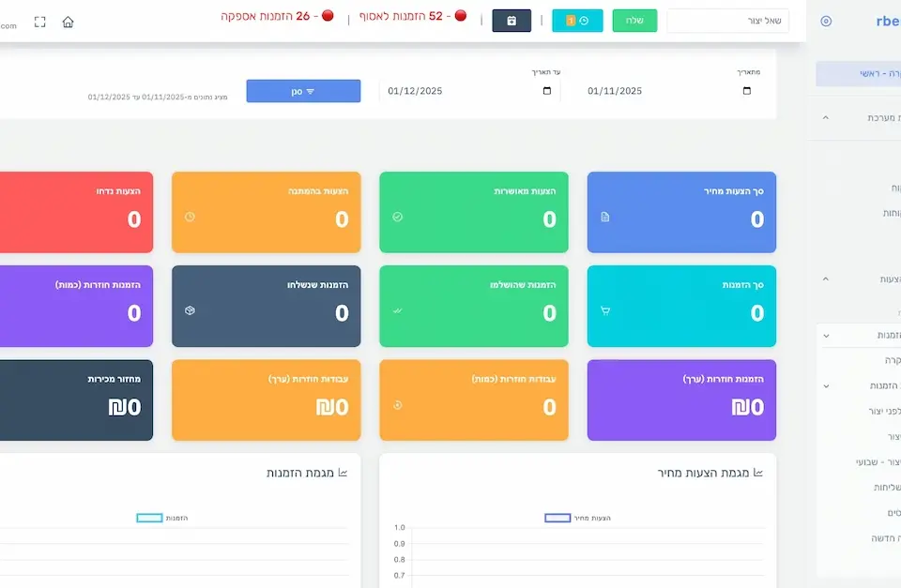Click the home icon in top bar
The image size is (901, 588).
pyautogui.click(x=68, y=22)
